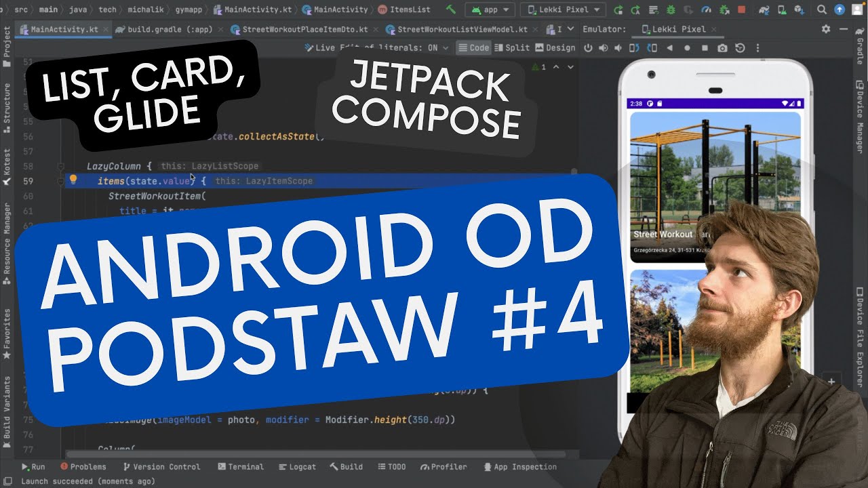Switch editor to Design view
This screenshot has width=868, height=488.
click(x=555, y=47)
